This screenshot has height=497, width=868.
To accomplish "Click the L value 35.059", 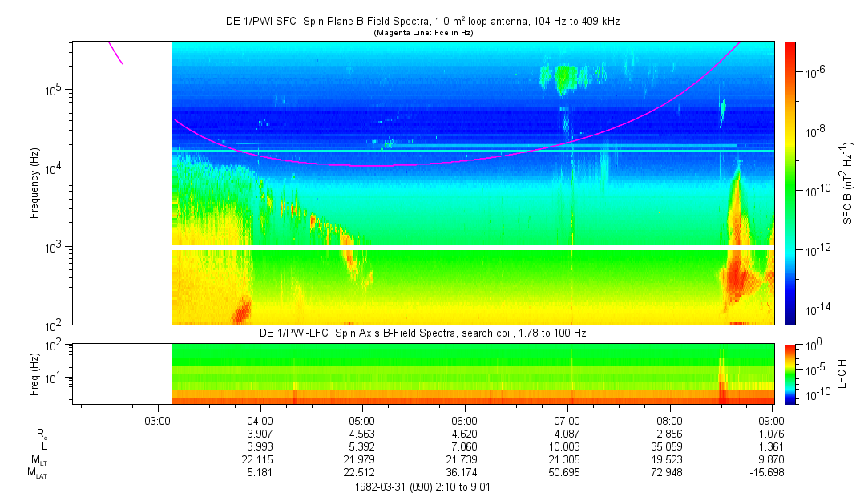I will click(x=669, y=446).
